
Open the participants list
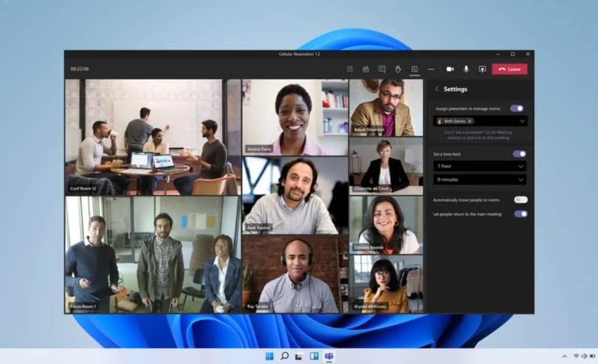coord(367,69)
